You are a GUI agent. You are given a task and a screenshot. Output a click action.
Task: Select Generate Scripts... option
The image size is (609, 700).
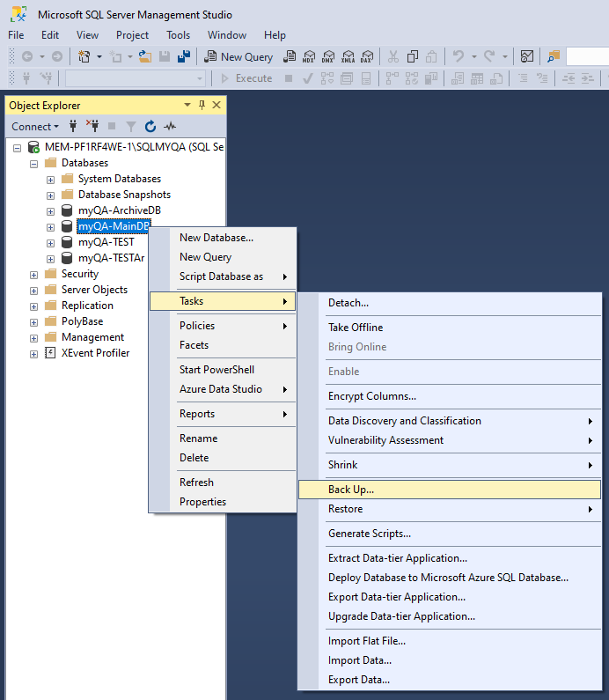click(450, 534)
